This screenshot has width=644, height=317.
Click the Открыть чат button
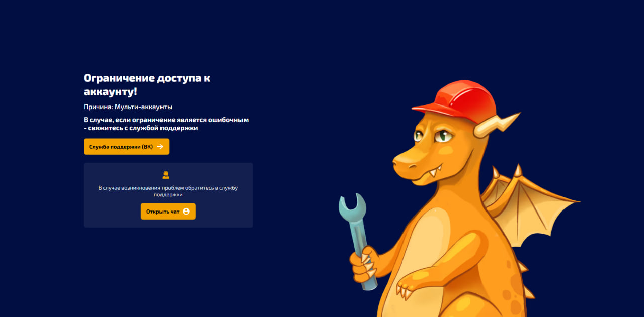coord(168,212)
